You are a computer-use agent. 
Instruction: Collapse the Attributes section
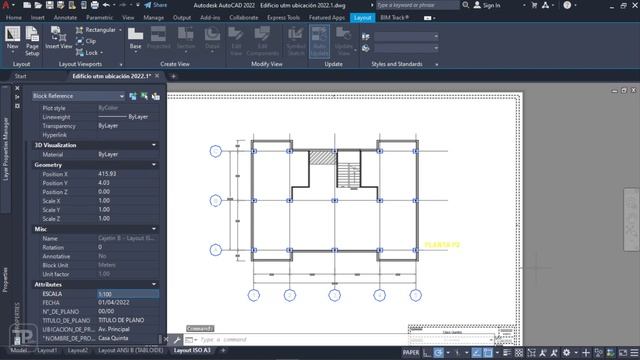coord(154,284)
